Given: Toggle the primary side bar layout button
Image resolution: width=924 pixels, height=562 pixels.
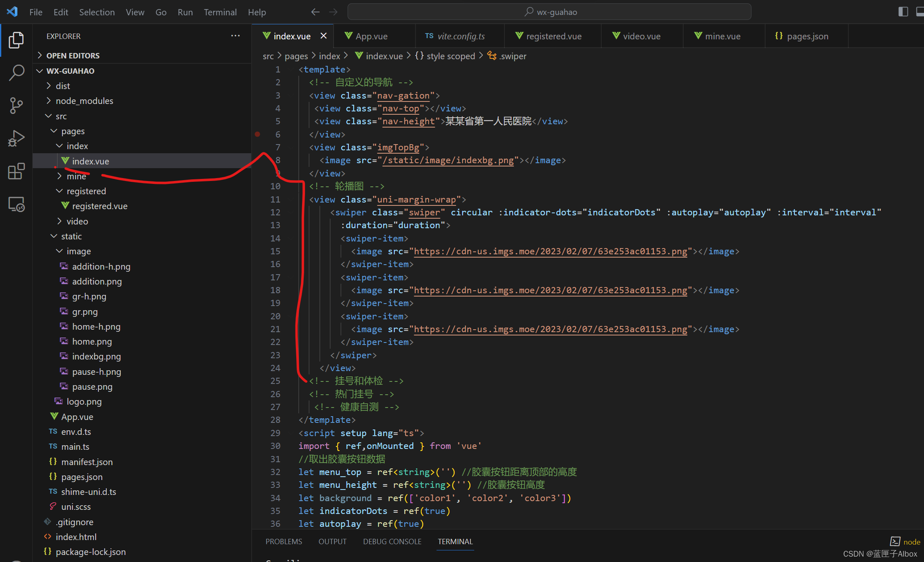Looking at the screenshot, I should [x=903, y=12].
